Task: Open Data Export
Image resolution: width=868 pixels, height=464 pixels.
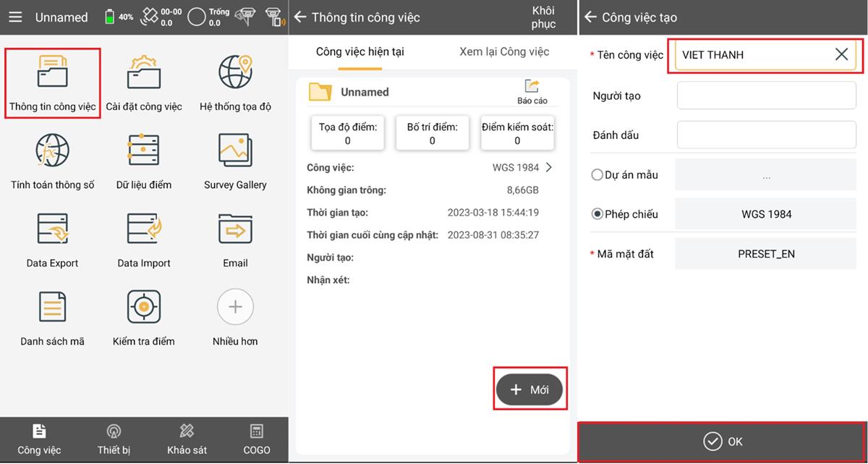Action: (52, 238)
